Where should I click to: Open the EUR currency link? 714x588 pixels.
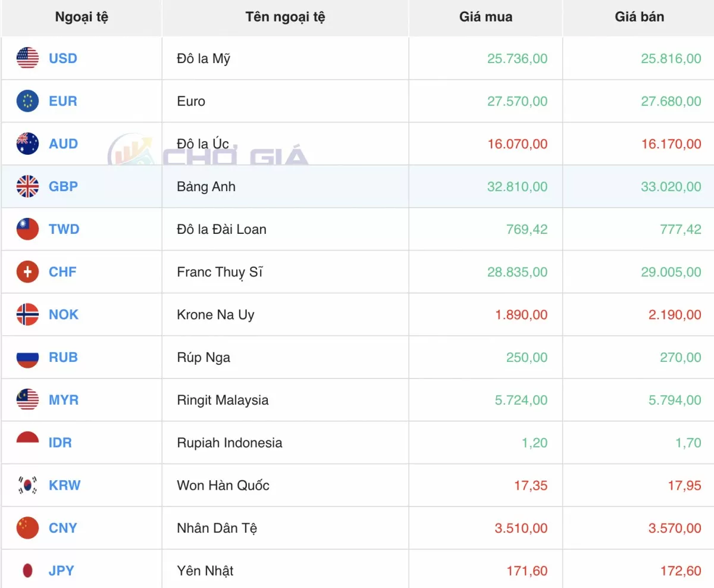[63, 101]
